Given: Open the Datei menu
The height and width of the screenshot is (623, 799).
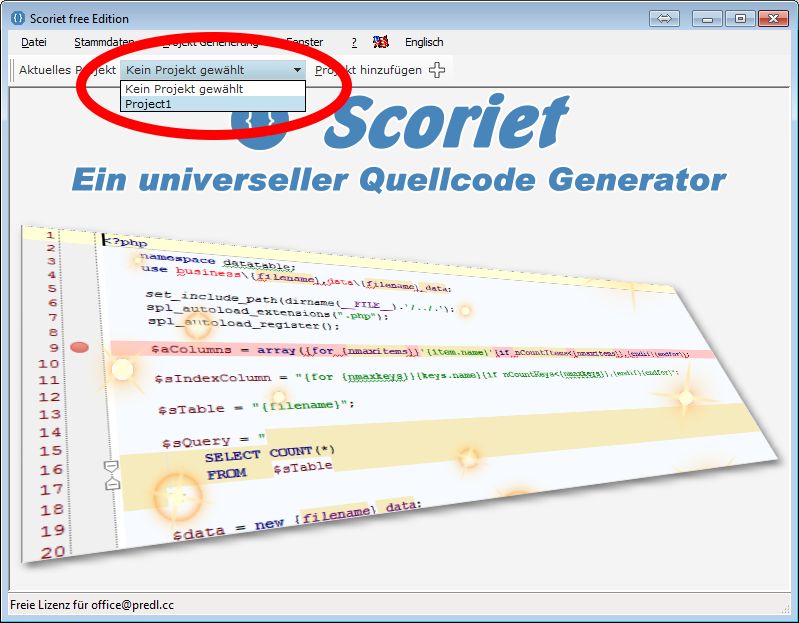Looking at the screenshot, I should pos(34,42).
